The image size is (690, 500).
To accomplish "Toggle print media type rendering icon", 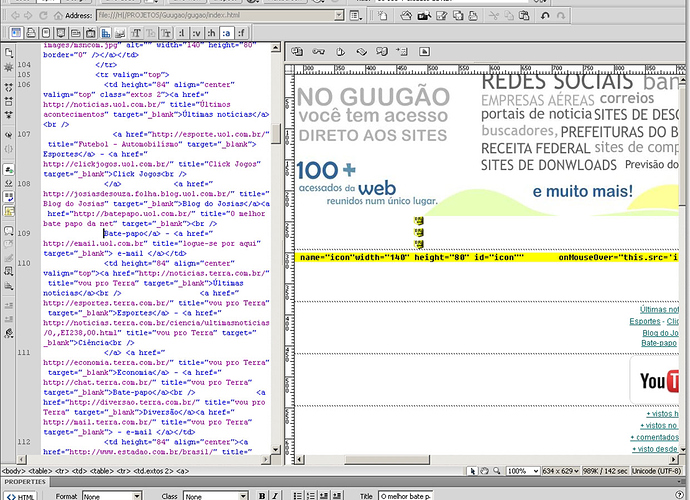I will (31, 33).
